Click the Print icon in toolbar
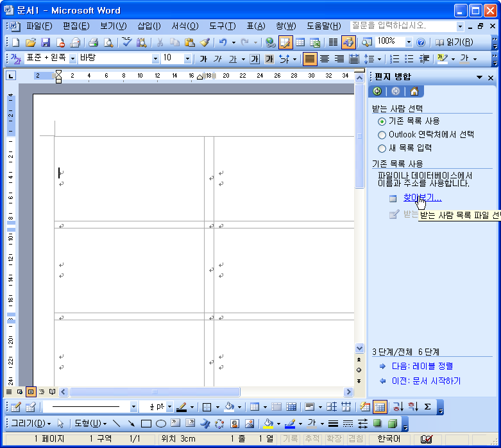Image resolution: width=501 pixels, height=448 pixels. [93, 42]
